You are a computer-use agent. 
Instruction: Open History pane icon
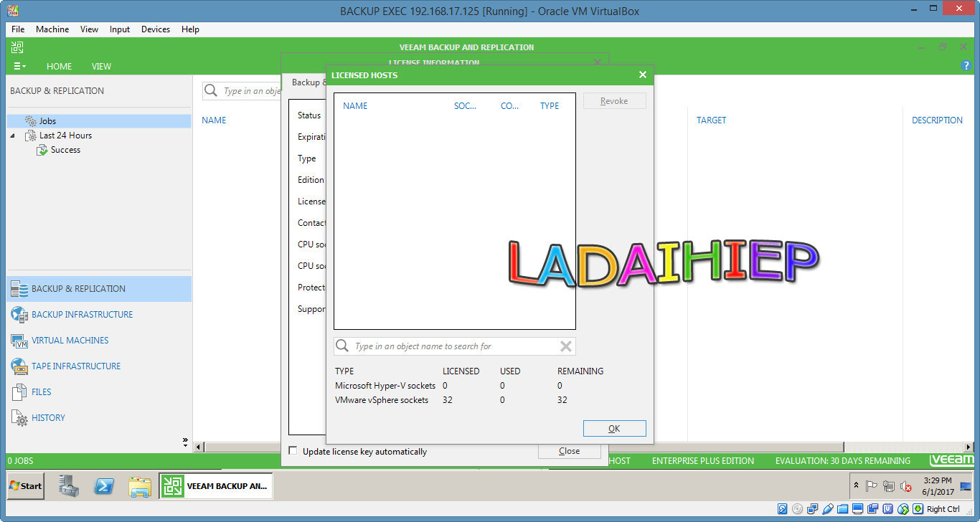(19, 418)
